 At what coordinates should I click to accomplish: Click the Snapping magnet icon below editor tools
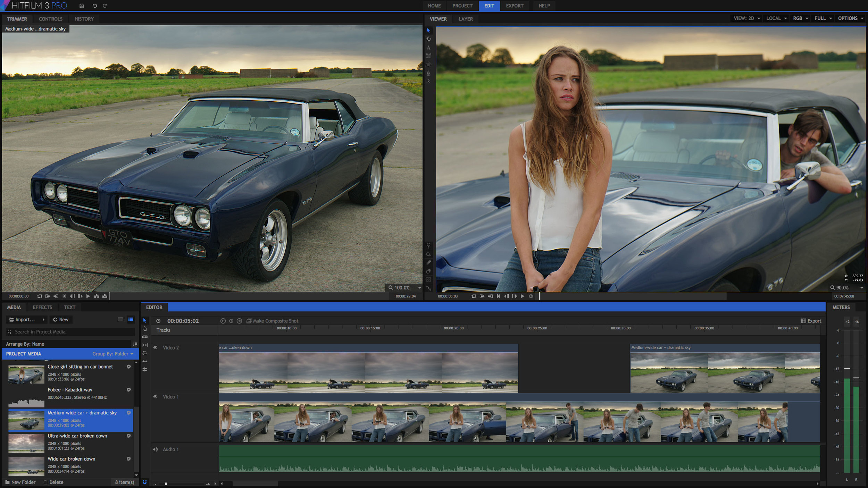pyautogui.click(x=145, y=482)
